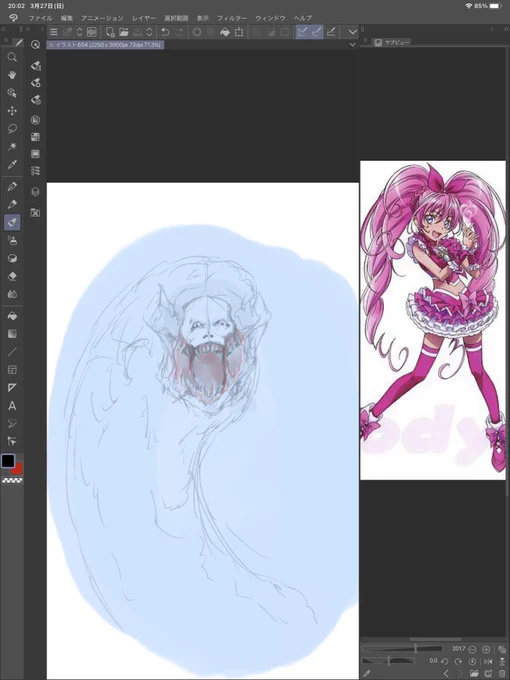
Task: Click the Scale/rotate transform icon in command bar
Action: click(x=239, y=32)
